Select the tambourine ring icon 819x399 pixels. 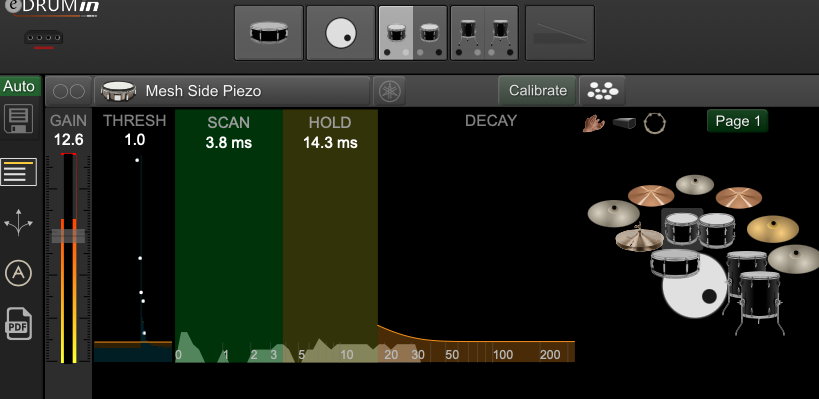coord(654,124)
